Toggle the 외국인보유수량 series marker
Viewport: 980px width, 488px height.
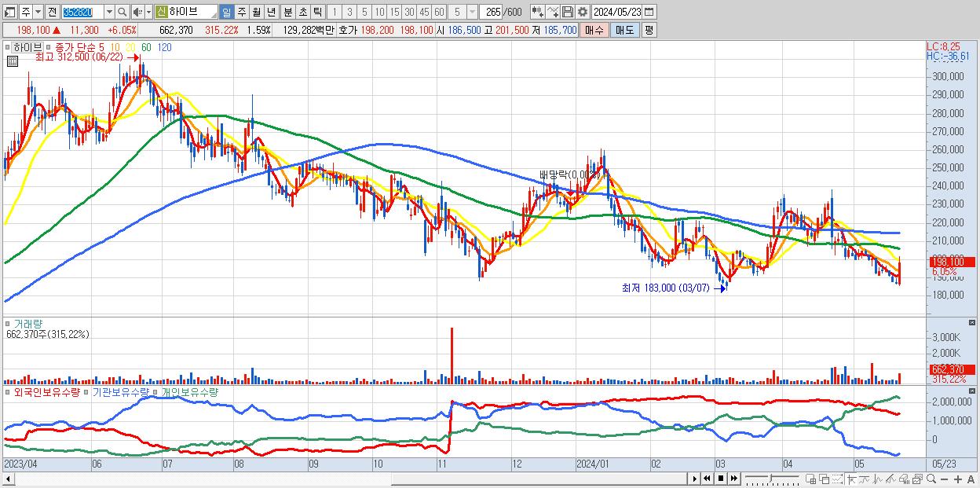pyautogui.click(x=8, y=391)
